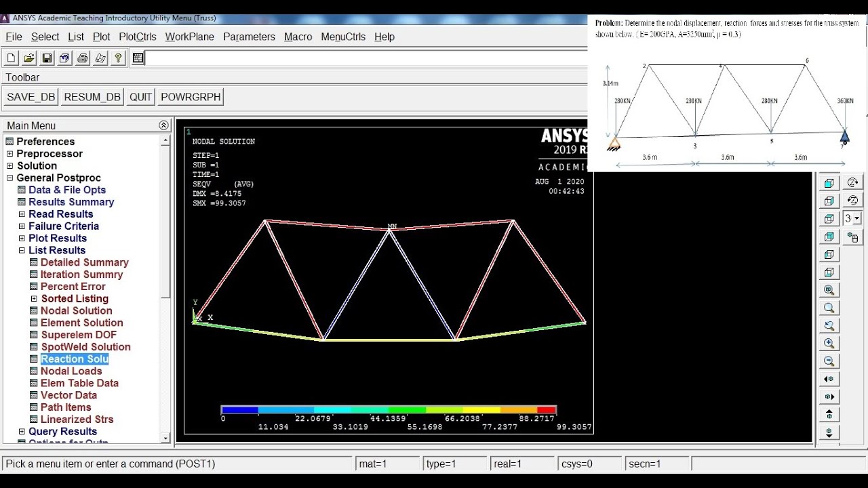Screen dimensions: 868x488
Task: Click the QUIT toolbar button
Action: (x=140, y=97)
